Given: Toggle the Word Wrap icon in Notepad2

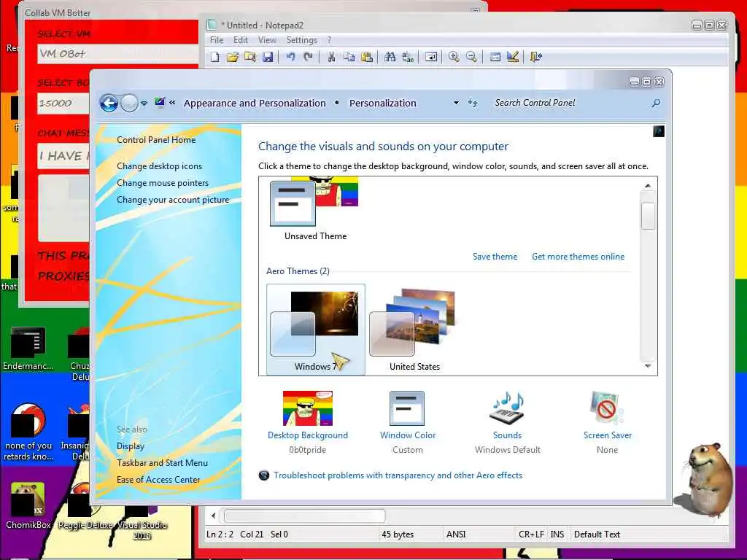Looking at the screenshot, I should pos(431,57).
